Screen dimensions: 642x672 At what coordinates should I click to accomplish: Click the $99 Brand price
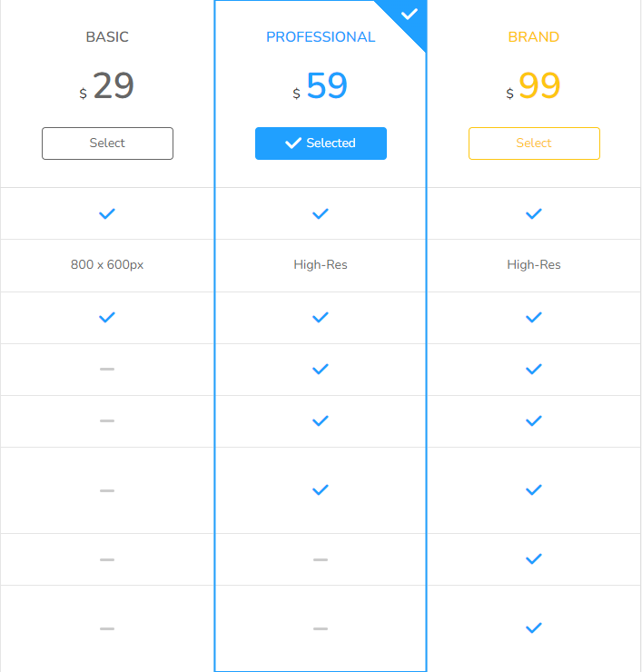pyautogui.click(x=535, y=86)
